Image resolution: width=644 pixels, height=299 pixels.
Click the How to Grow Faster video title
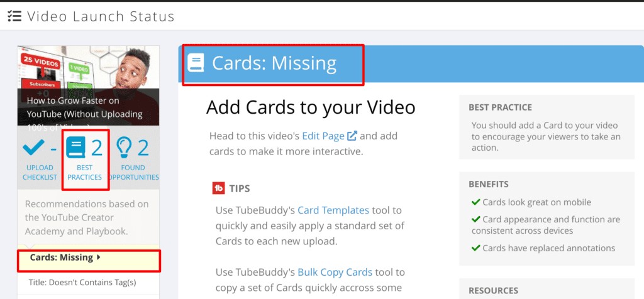85,114
